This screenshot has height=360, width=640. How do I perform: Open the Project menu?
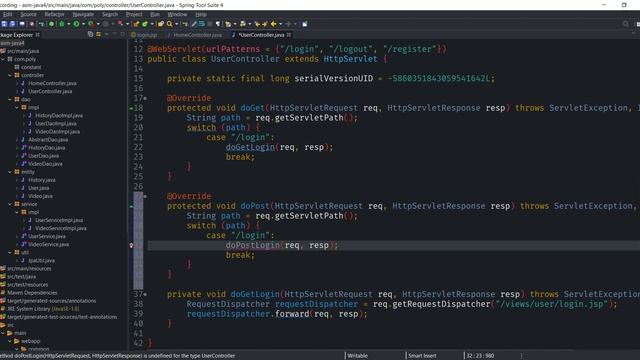click(134, 14)
